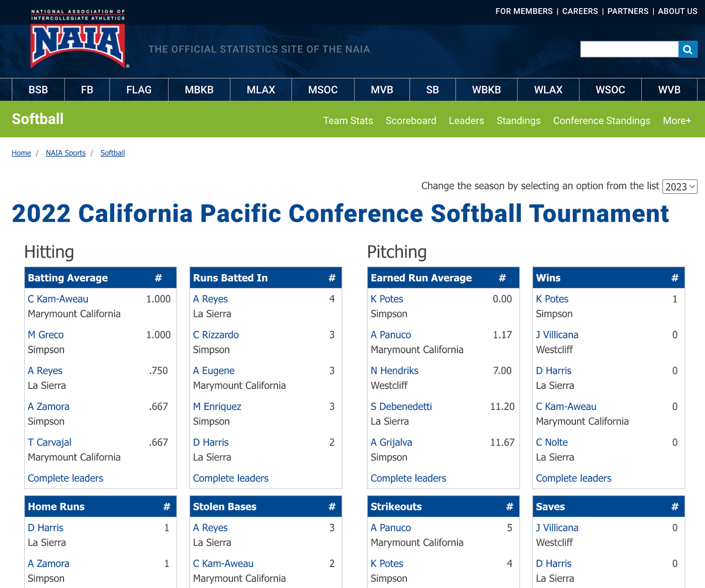Click the Softball breadcrumb link
Image resolution: width=705 pixels, height=588 pixels.
pos(113,153)
